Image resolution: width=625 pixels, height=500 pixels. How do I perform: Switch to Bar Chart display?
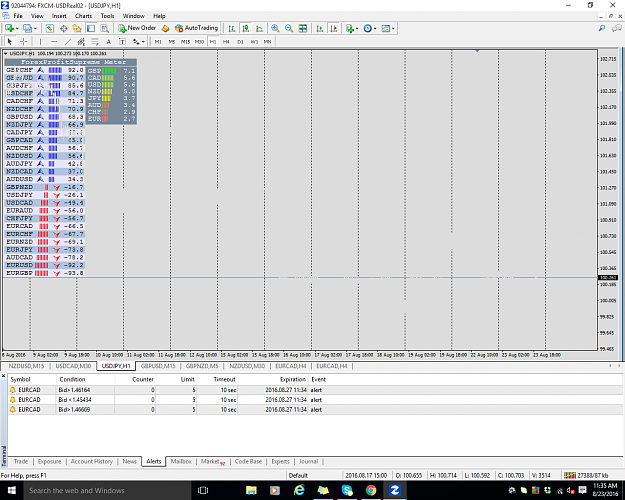pos(232,28)
